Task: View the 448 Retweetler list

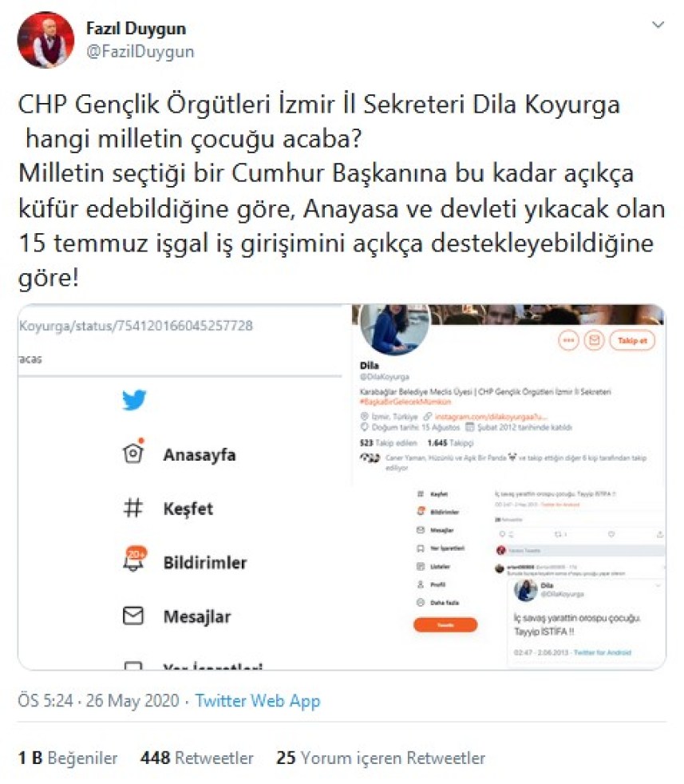Action: (x=197, y=758)
